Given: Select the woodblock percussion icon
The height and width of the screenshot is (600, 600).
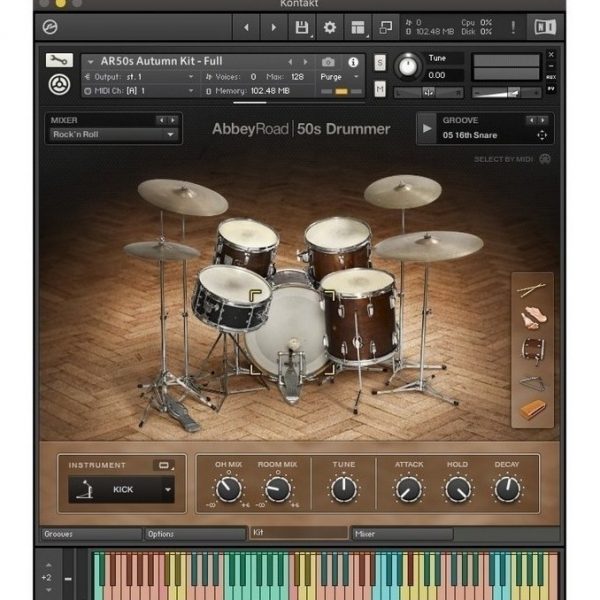Looking at the screenshot, I should point(533,410).
